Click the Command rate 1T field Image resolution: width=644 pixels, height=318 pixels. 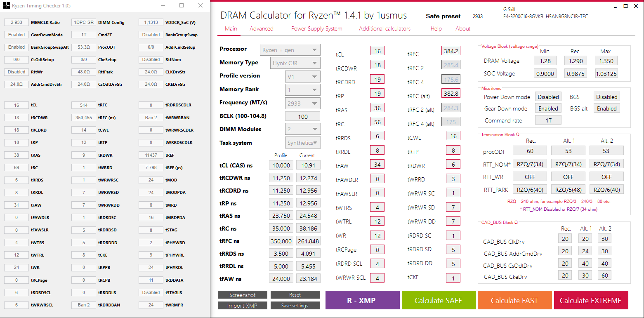pyautogui.click(x=548, y=120)
